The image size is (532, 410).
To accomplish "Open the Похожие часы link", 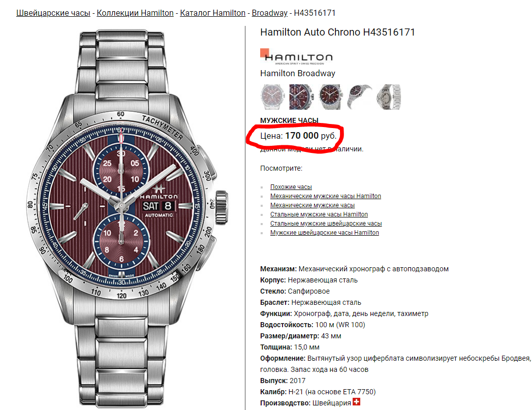I will 291,187.
